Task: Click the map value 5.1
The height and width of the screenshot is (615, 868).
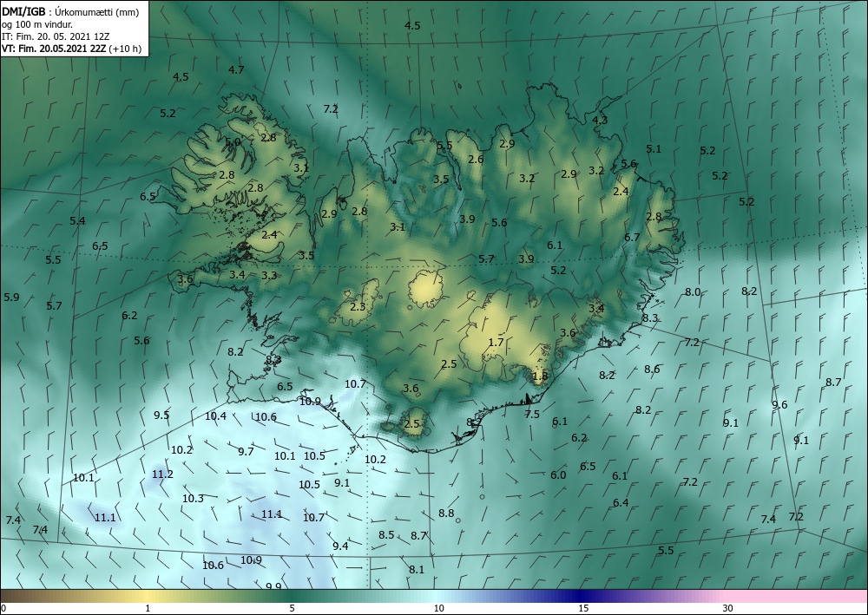Action: pos(654,148)
